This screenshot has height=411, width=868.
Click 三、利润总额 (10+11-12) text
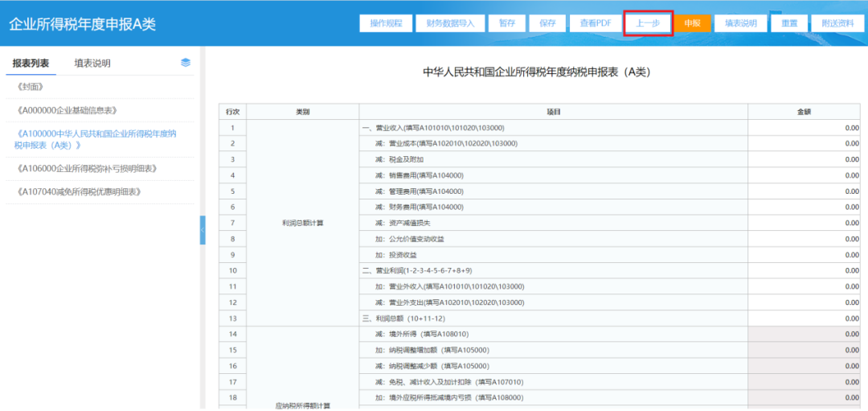point(404,319)
